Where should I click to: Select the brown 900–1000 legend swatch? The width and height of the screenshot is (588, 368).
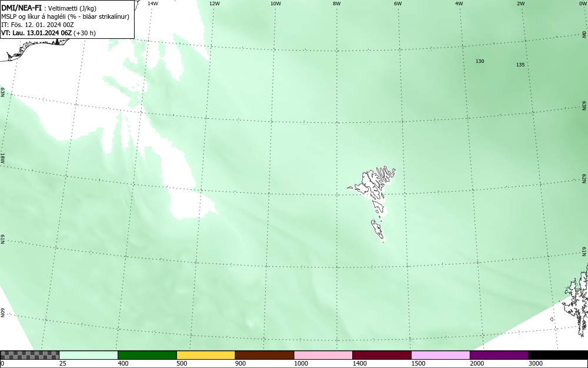(265, 355)
